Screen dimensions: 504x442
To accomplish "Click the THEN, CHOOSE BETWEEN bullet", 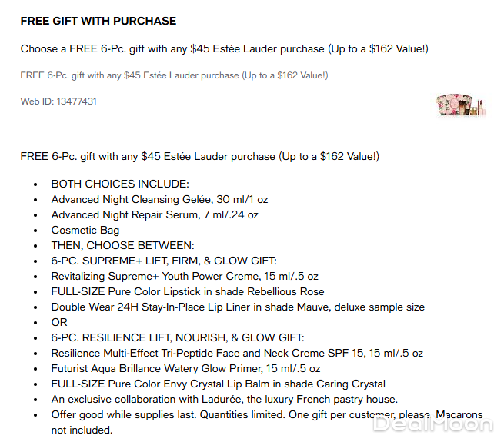I will tap(122, 245).
